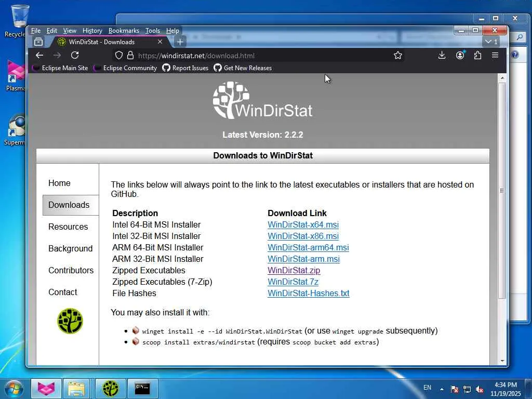The height and width of the screenshot is (399, 532).
Task: Open the History menu
Action: (92, 31)
